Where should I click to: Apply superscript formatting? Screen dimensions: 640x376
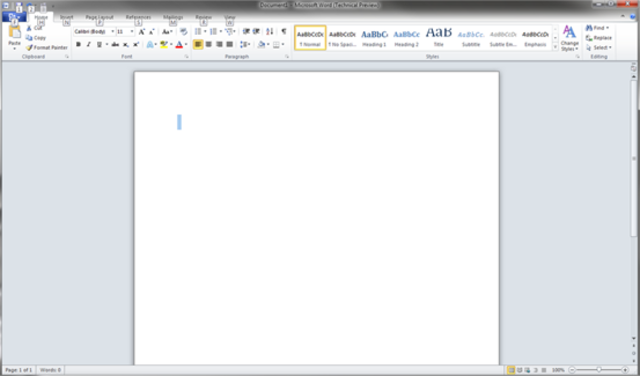click(x=136, y=44)
